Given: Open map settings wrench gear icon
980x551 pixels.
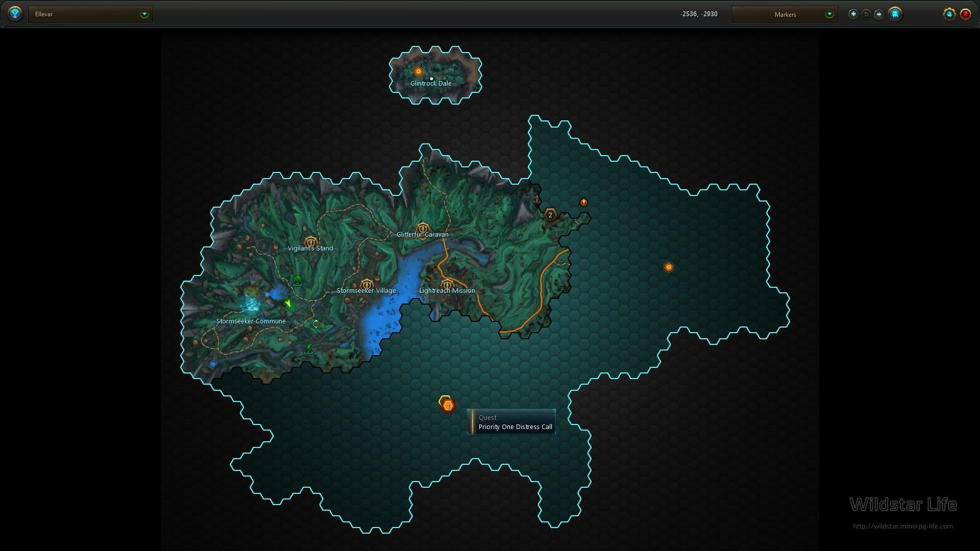Looking at the screenshot, I should click(x=949, y=14).
